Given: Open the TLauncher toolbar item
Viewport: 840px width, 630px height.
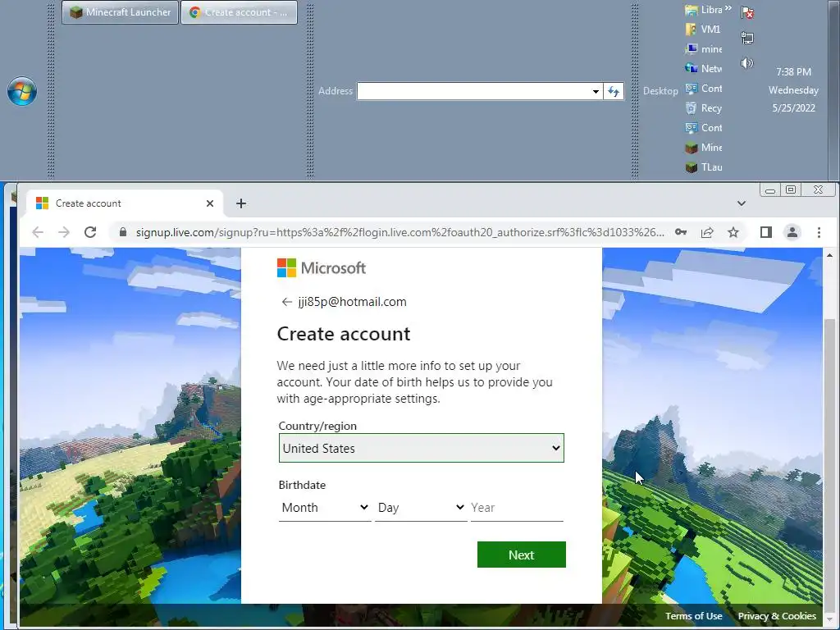Looking at the screenshot, I should click(703, 167).
